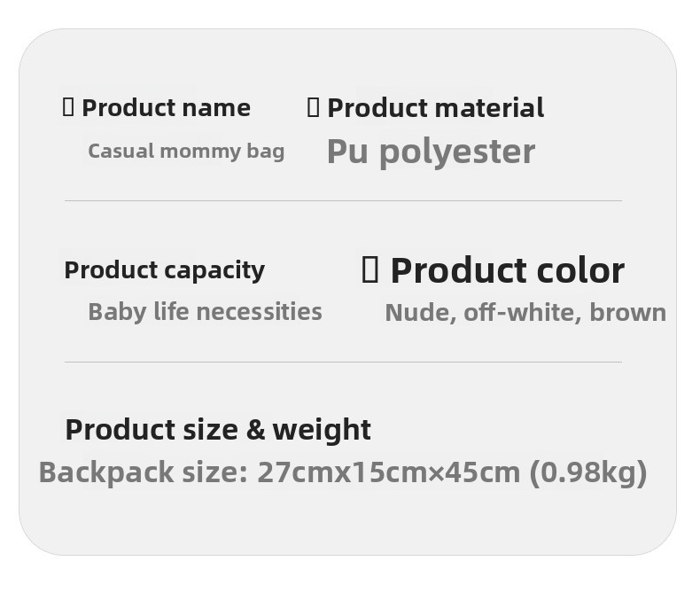This screenshot has height=616, width=700.
Task: Click the Casual mommy bag text
Action: (186, 151)
